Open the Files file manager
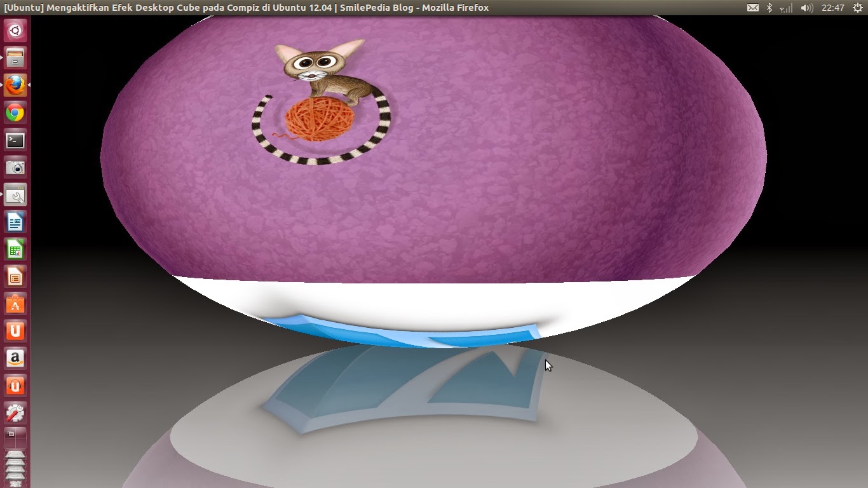 15,58
